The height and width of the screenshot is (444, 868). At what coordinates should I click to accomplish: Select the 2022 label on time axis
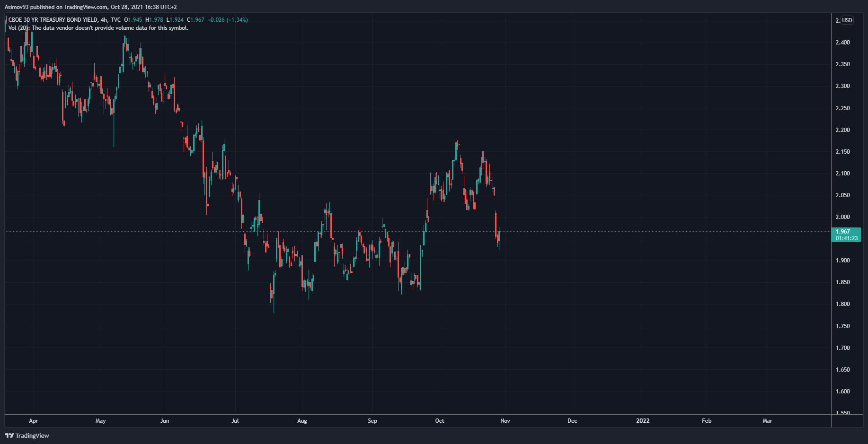(643, 421)
